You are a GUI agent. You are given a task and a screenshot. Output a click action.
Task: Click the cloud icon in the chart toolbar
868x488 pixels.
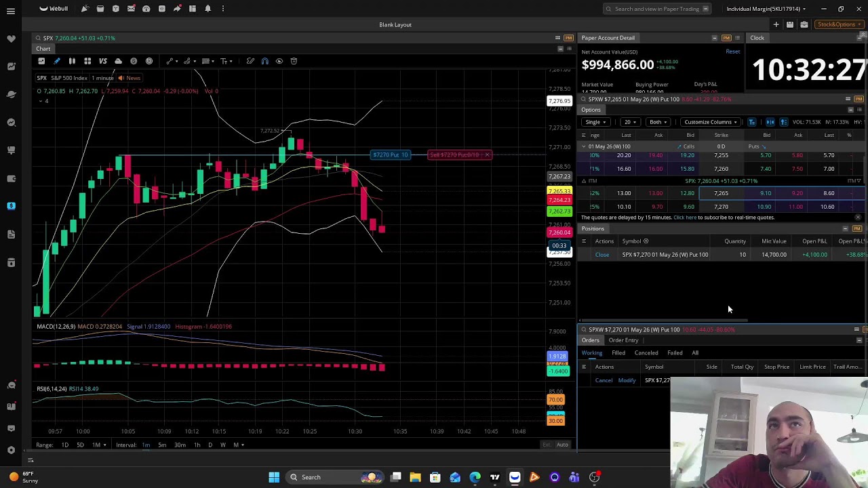(x=118, y=61)
